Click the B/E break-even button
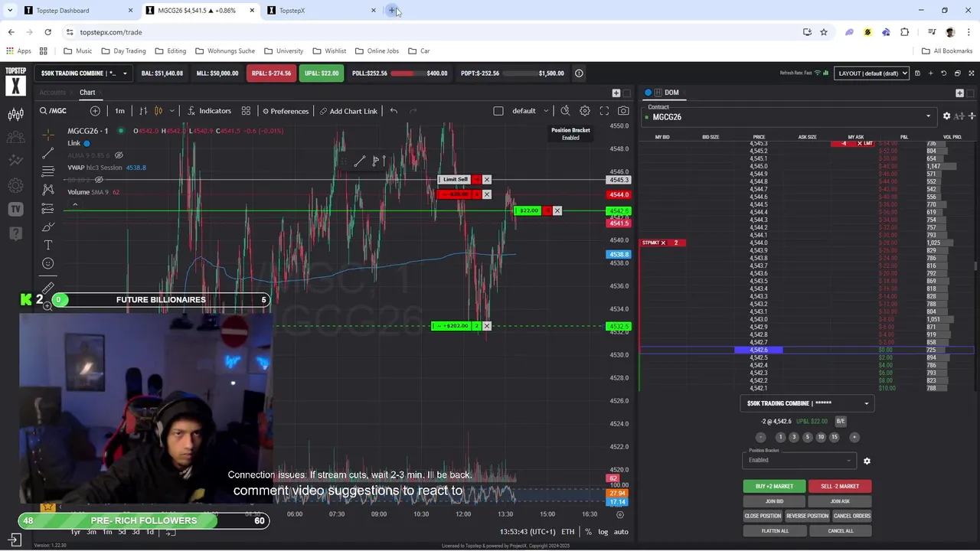 click(841, 421)
